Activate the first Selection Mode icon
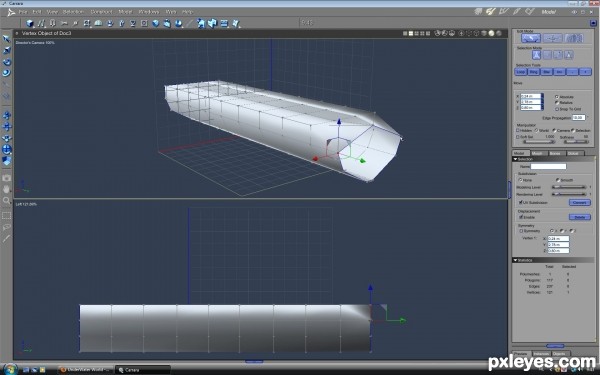This screenshot has height=375, width=600. point(536,55)
